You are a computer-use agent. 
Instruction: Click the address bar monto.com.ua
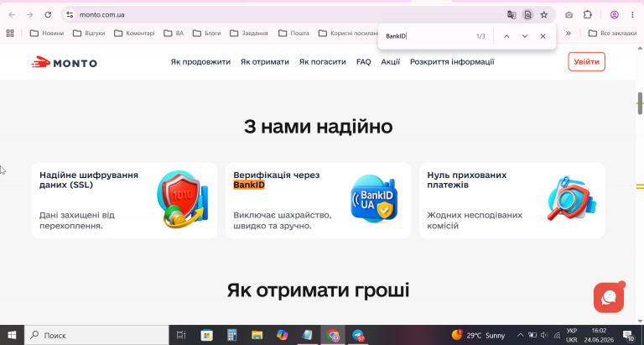click(101, 15)
